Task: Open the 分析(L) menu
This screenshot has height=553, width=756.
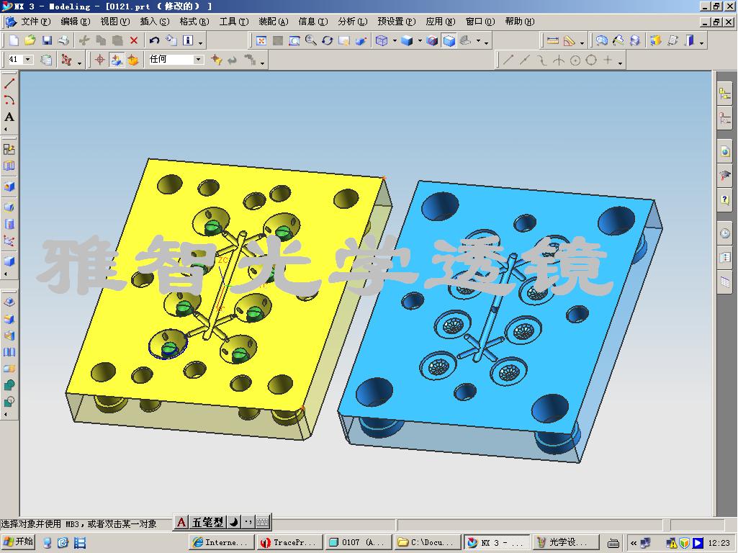Action: point(352,22)
